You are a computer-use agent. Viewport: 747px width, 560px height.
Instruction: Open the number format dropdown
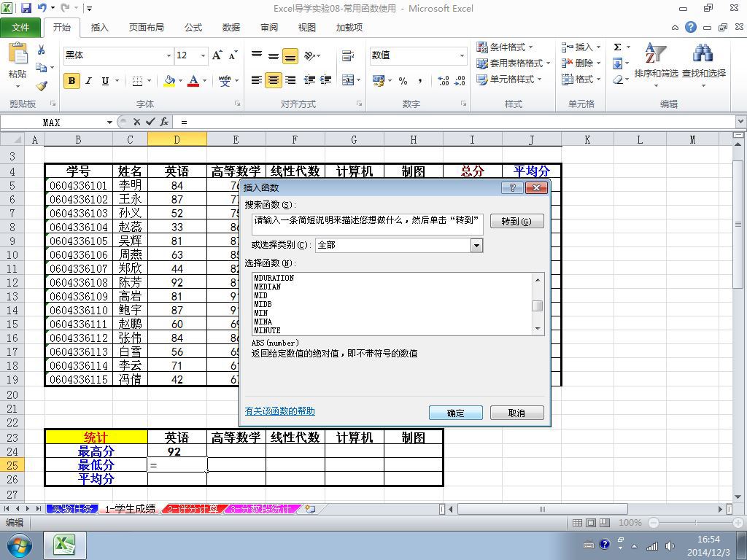(x=462, y=55)
